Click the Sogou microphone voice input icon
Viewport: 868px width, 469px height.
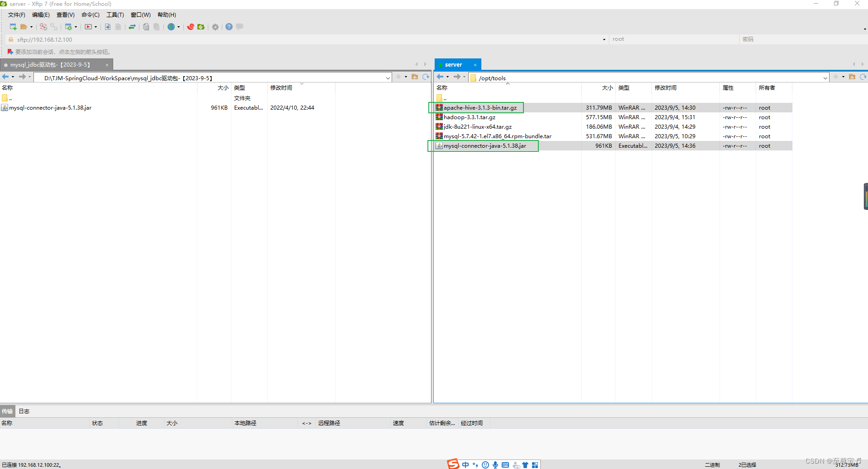click(x=495, y=465)
